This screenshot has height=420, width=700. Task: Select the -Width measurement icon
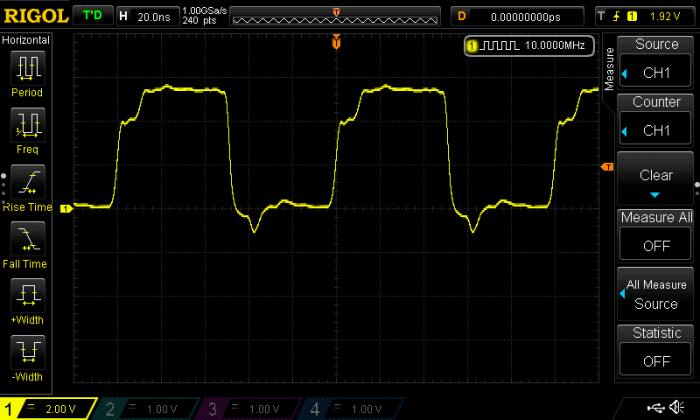point(28,352)
